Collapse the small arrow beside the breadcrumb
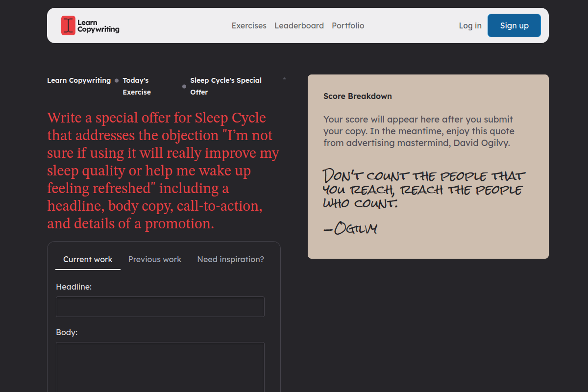The height and width of the screenshot is (392, 588). pyautogui.click(x=284, y=78)
